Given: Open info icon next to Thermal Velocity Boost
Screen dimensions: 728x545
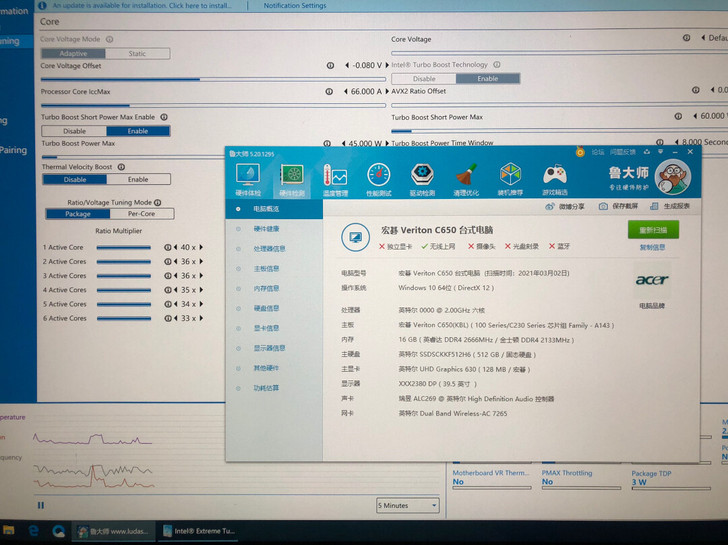Looking at the screenshot, I should tap(121, 167).
